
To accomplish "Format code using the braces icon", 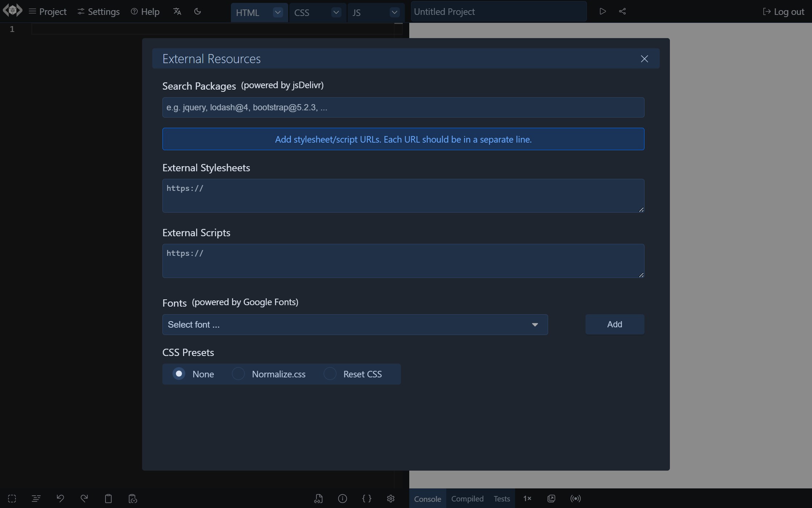I will point(366,499).
